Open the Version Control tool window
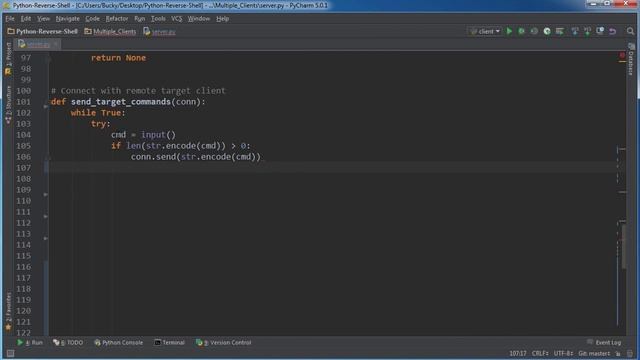 (x=223, y=342)
